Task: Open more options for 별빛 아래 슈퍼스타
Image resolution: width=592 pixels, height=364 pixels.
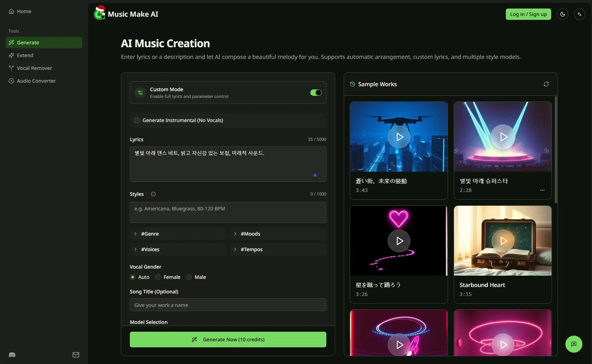Action: pos(542,190)
